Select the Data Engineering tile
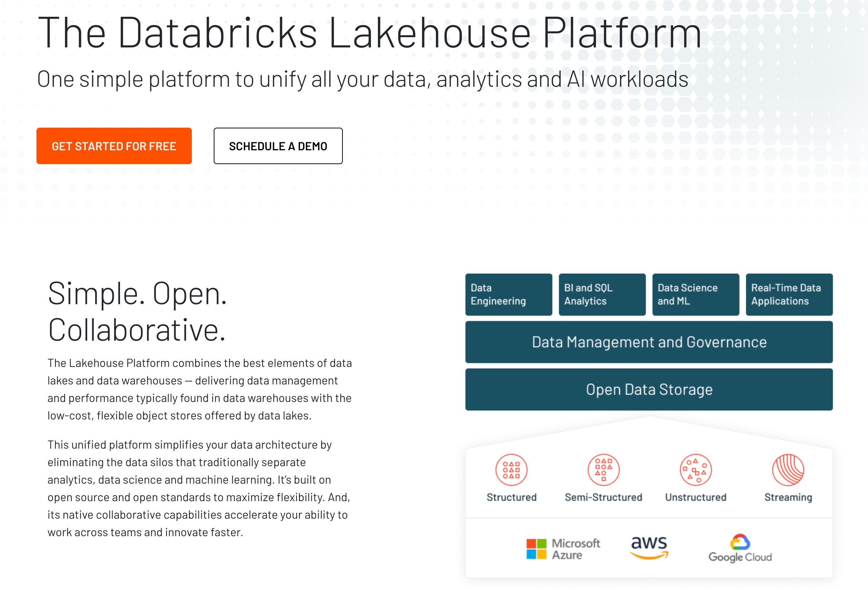Screen dimensions: 868x596 click(508, 294)
